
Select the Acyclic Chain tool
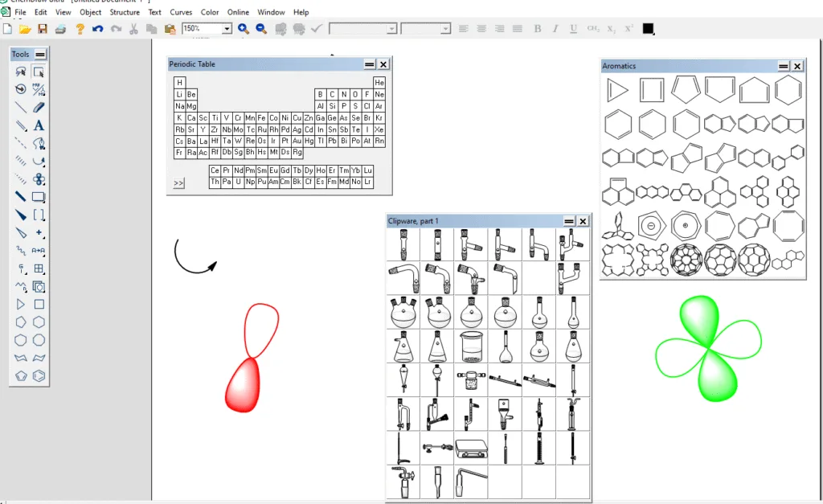(20, 286)
